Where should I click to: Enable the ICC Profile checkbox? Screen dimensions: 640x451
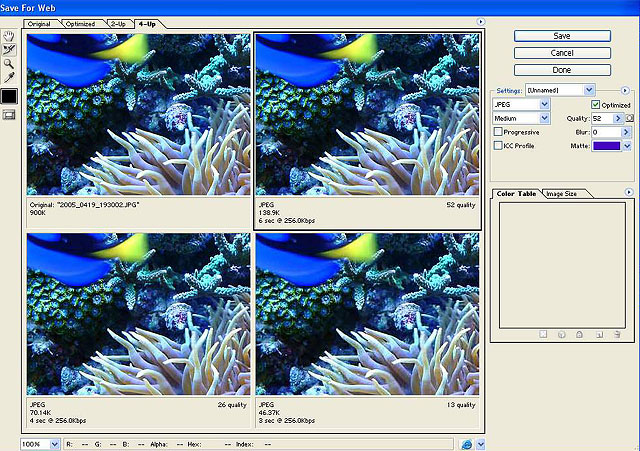[x=499, y=146]
